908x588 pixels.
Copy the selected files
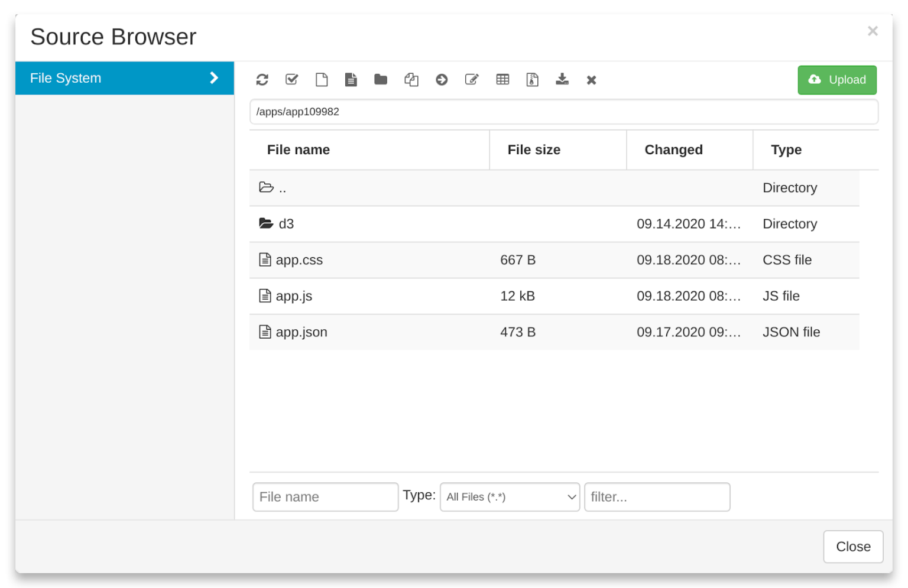click(x=411, y=80)
